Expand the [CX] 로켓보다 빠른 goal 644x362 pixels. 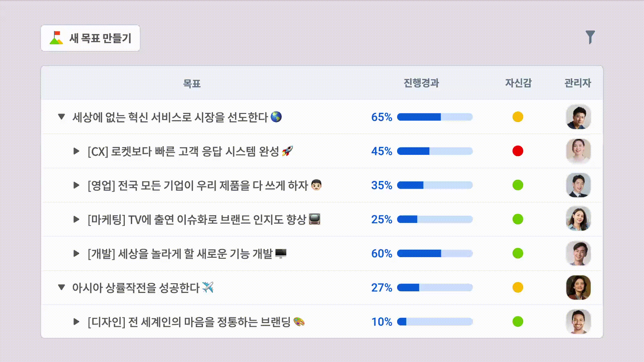point(76,151)
